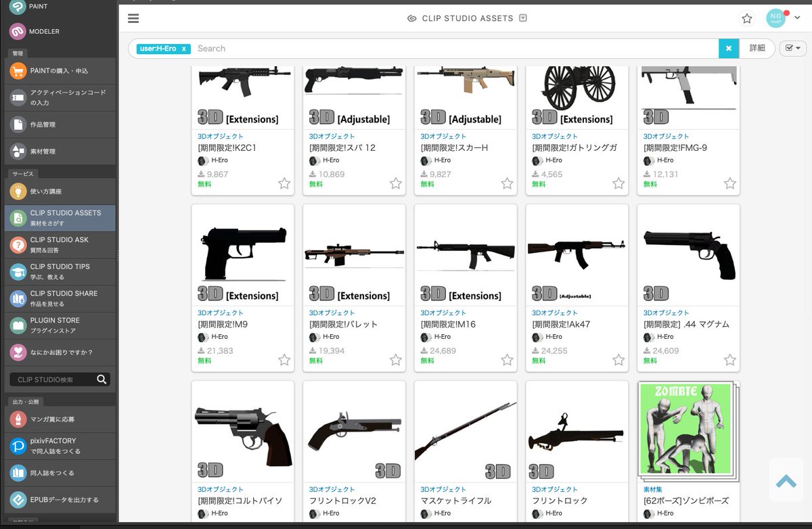Screen dimensions: 812x529
Task: Clear search with the blue X button
Action: 729,49
